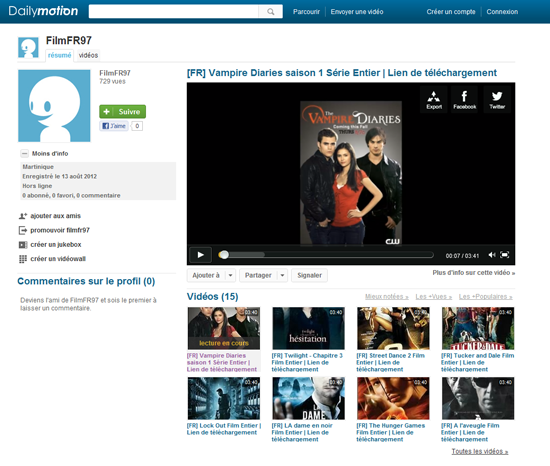Viewport: 550px width, 466px height.
Task: Open La dame en noir thumbnail
Action: tap(308, 398)
